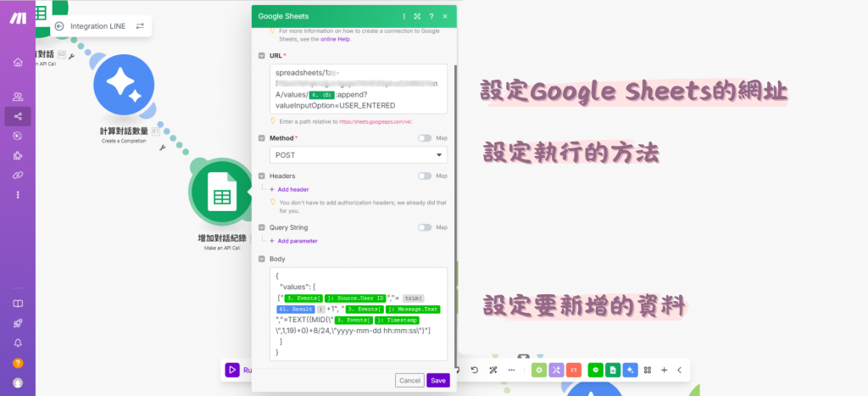Click the Save button
868x396 pixels.
pyautogui.click(x=438, y=381)
